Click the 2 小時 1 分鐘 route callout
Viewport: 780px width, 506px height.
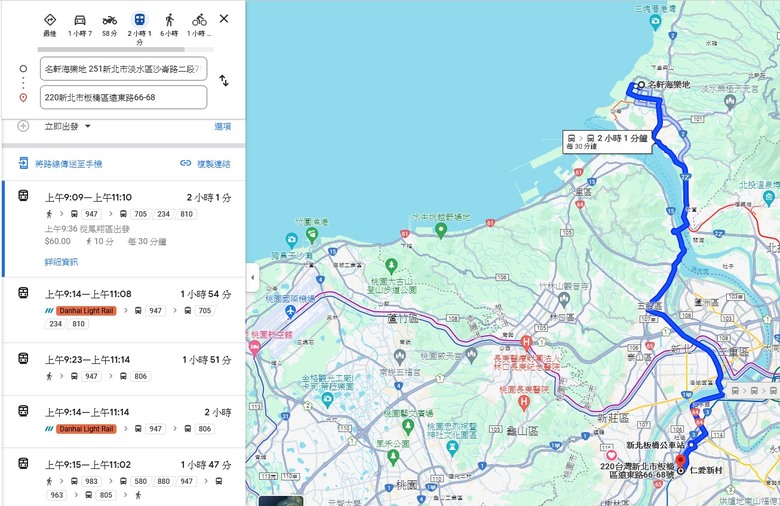click(x=607, y=141)
